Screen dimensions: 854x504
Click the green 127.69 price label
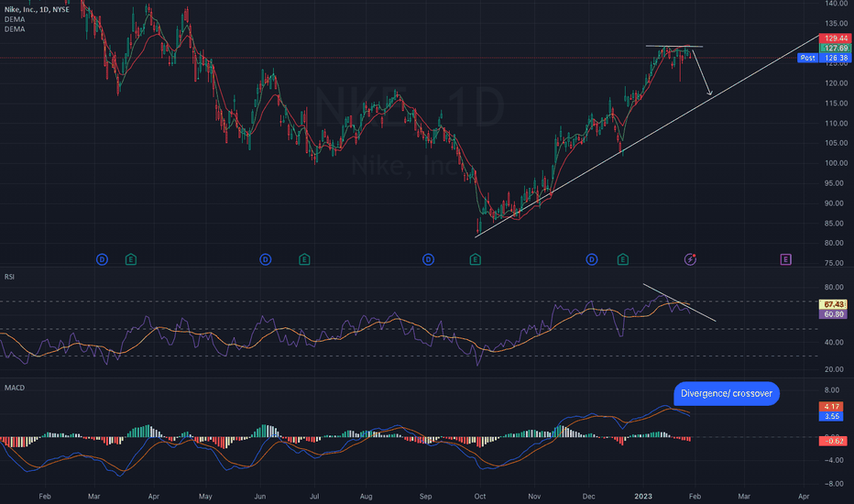pos(836,48)
